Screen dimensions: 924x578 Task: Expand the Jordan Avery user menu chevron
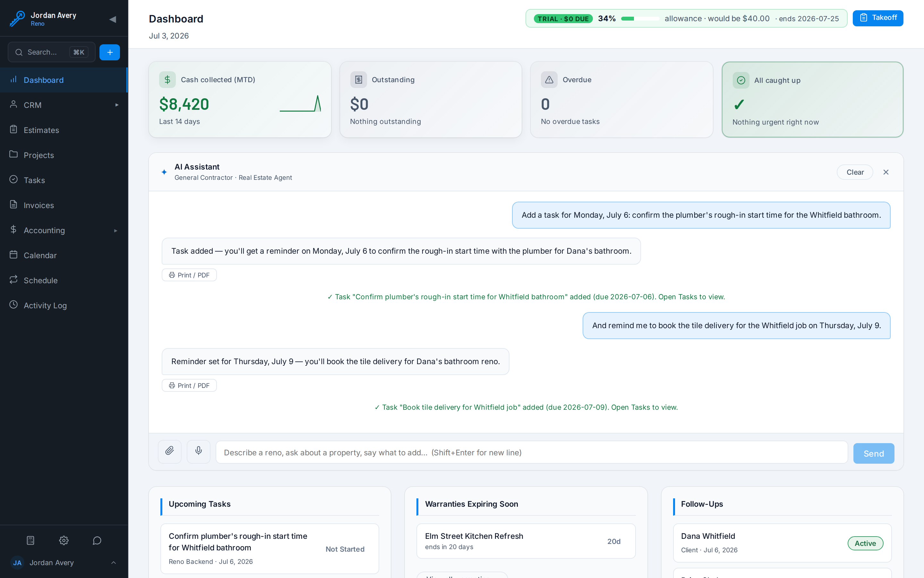[x=113, y=563]
